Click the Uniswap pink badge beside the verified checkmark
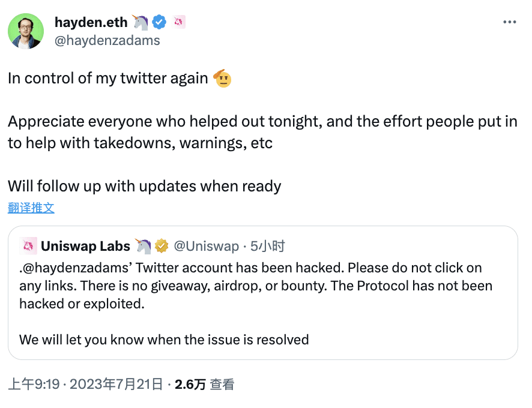This screenshot has height=408, width=532. pyautogui.click(x=178, y=20)
